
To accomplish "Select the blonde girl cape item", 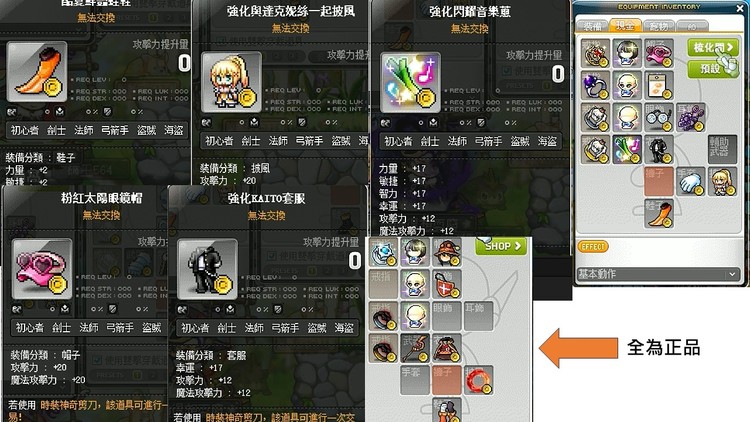I will click(722, 181).
